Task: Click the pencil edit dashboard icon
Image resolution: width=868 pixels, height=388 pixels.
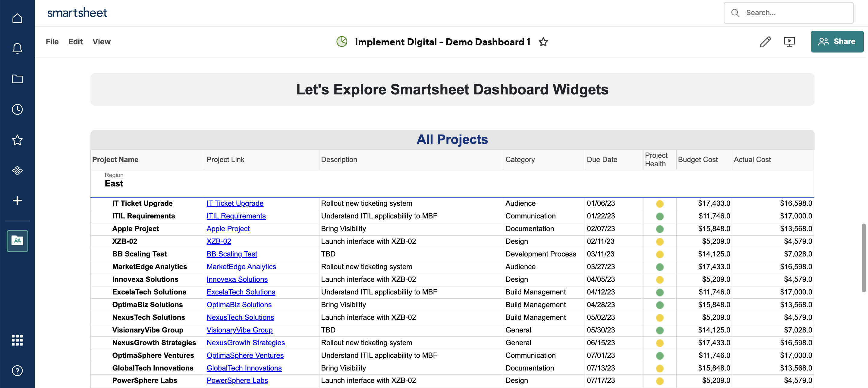Action: click(x=765, y=42)
